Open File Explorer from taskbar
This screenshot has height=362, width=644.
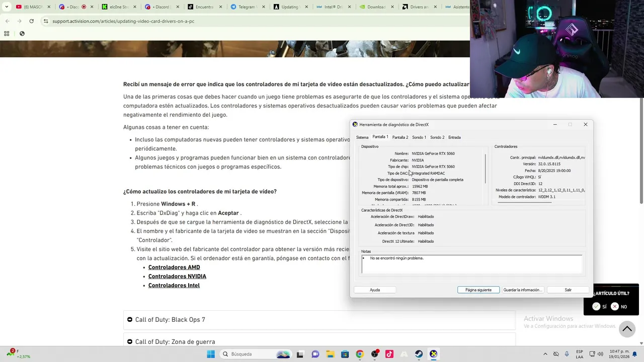pyautogui.click(x=330, y=354)
